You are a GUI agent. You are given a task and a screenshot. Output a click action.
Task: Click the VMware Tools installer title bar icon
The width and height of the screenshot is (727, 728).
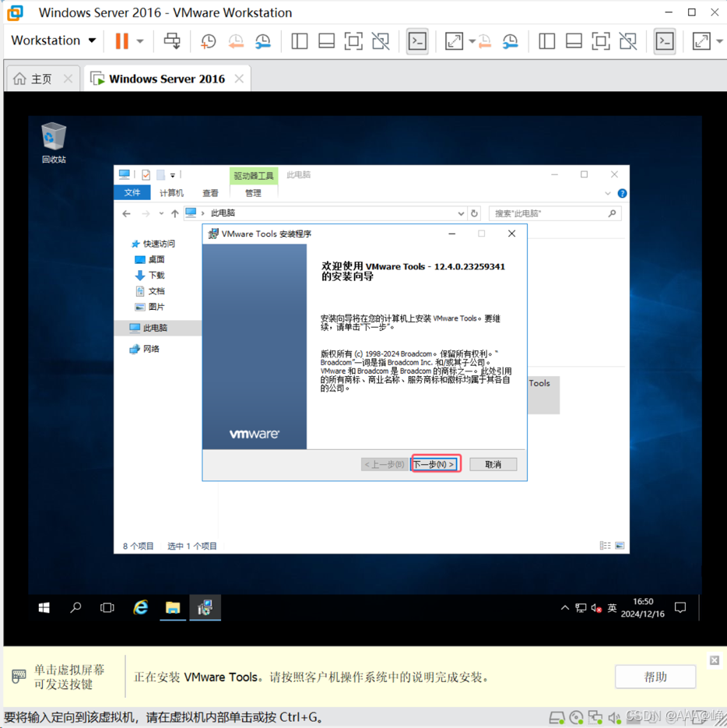point(213,234)
